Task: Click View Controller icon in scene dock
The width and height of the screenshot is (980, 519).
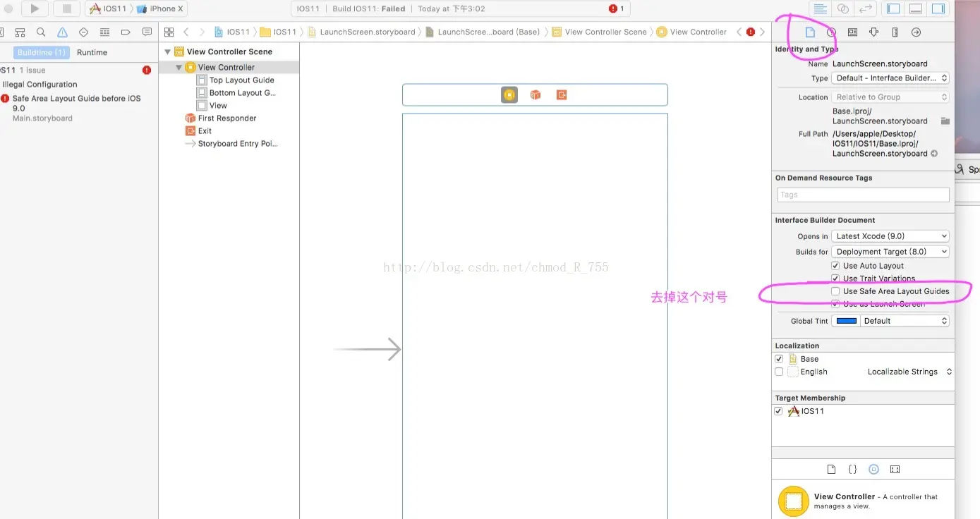Action: 509,94
